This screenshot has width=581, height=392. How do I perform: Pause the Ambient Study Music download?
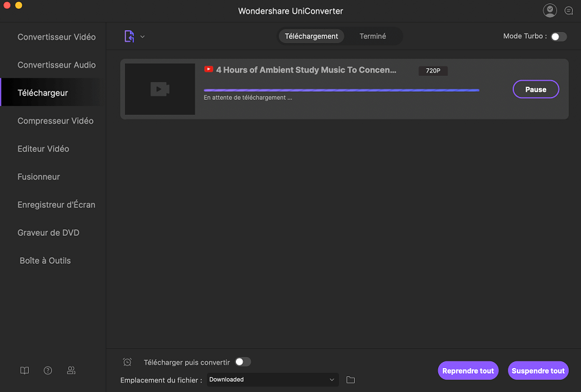pos(535,89)
